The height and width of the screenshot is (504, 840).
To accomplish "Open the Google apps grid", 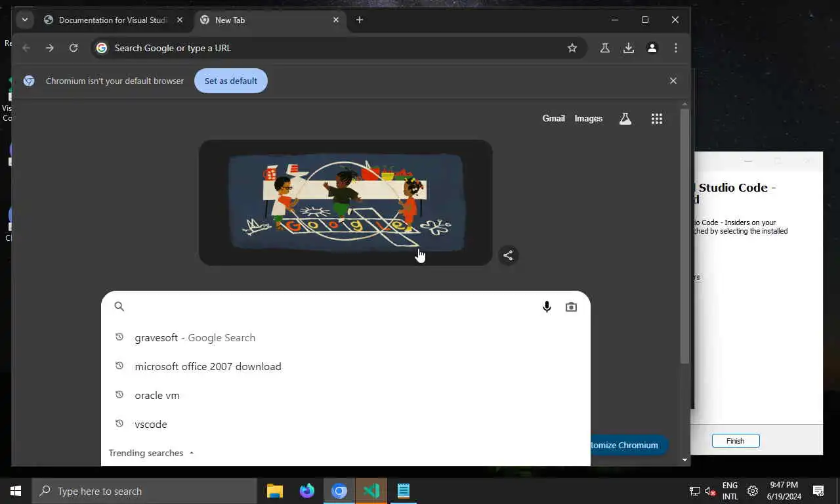I will coord(657,119).
